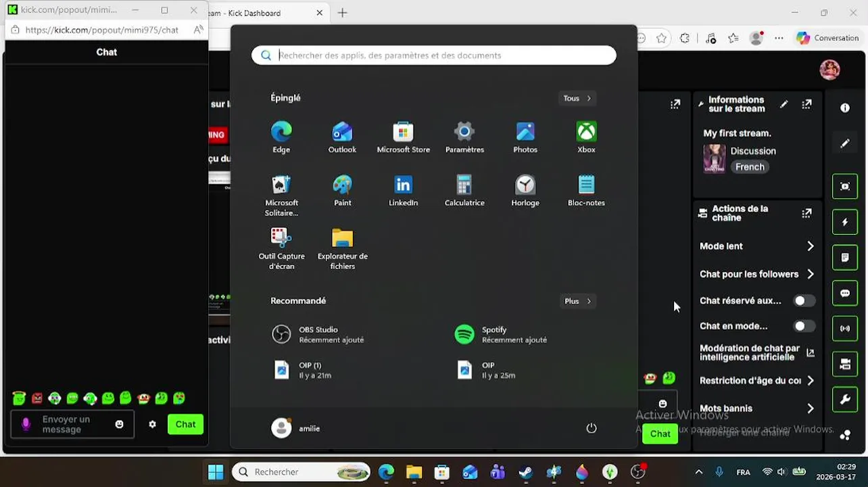Open Explorateur de fichiers
This screenshot has height=487, width=868.
pyautogui.click(x=342, y=248)
